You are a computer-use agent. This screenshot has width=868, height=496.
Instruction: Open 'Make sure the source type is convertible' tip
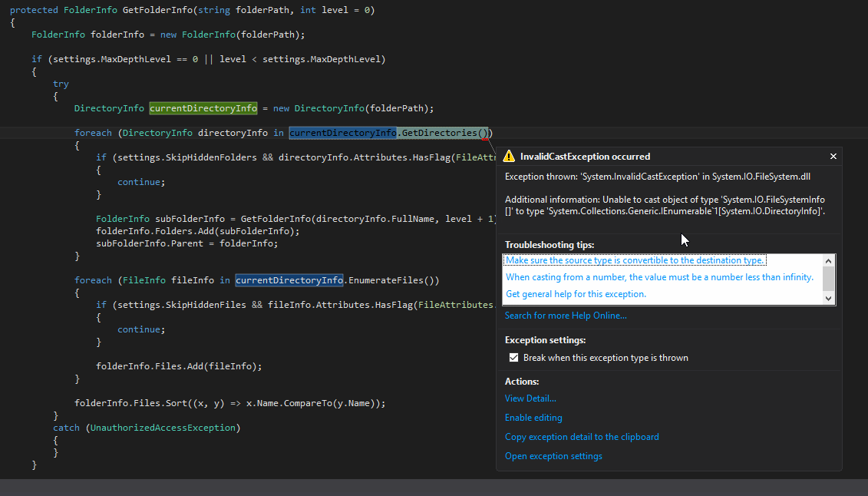635,261
